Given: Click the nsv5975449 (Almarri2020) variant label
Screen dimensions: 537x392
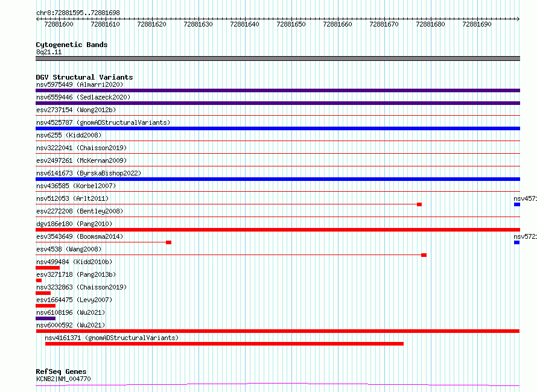Looking at the screenshot, I should (80, 84).
